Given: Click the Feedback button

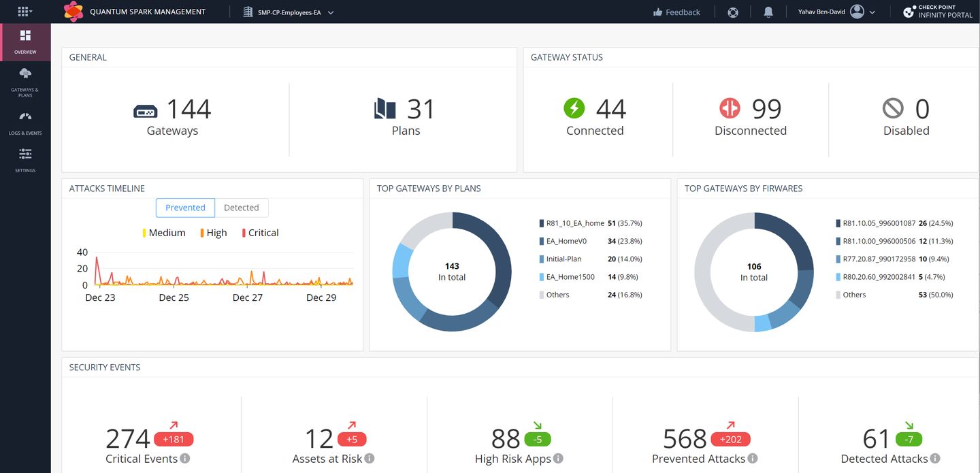Looking at the screenshot, I should (676, 11).
